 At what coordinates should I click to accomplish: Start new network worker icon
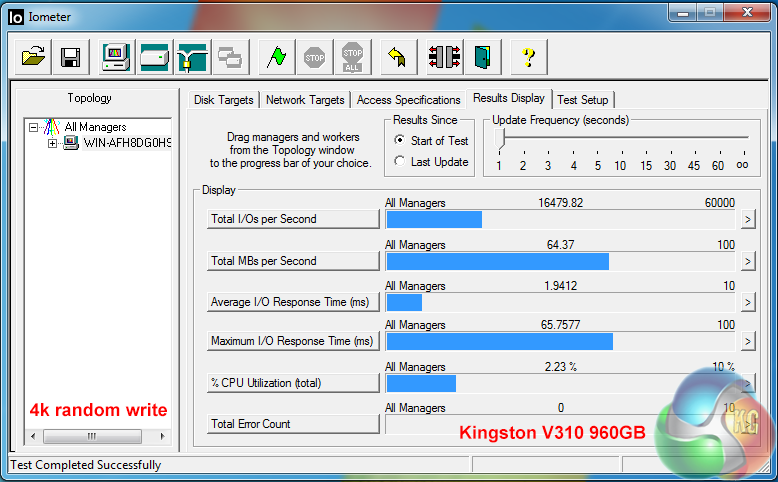pos(193,57)
